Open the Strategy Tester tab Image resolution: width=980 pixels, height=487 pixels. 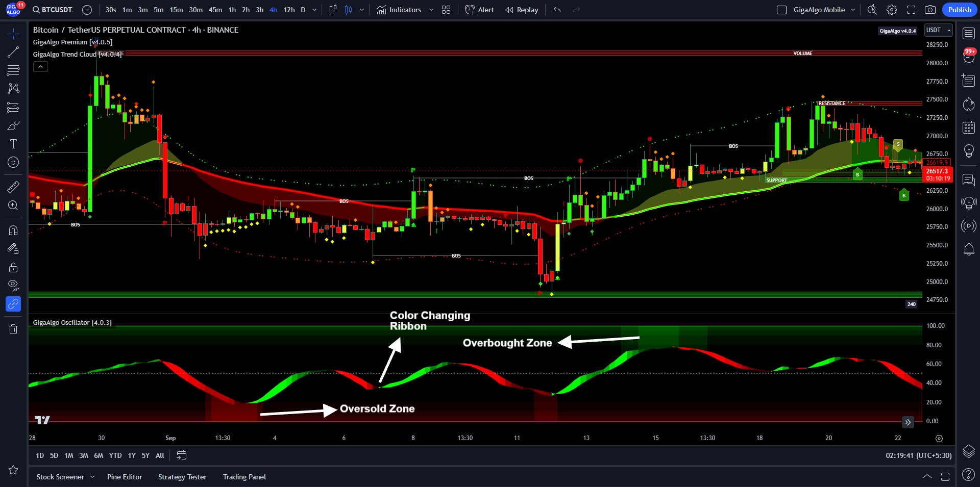point(182,477)
